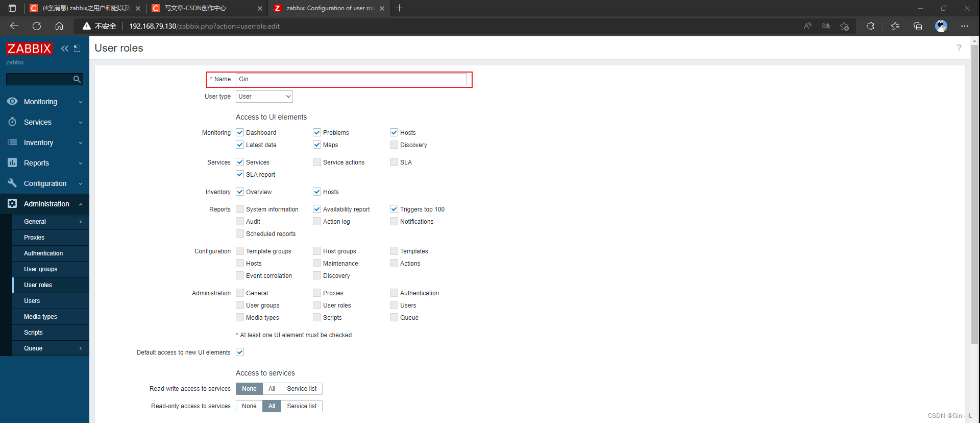Toggle kiosk mode icon next to logo
Screen dimensions: 980x423
tap(77, 49)
